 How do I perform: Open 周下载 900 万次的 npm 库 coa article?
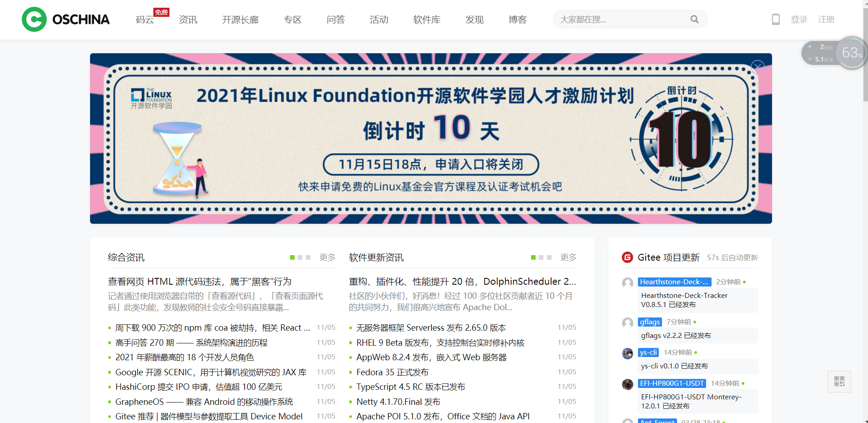[x=213, y=328]
